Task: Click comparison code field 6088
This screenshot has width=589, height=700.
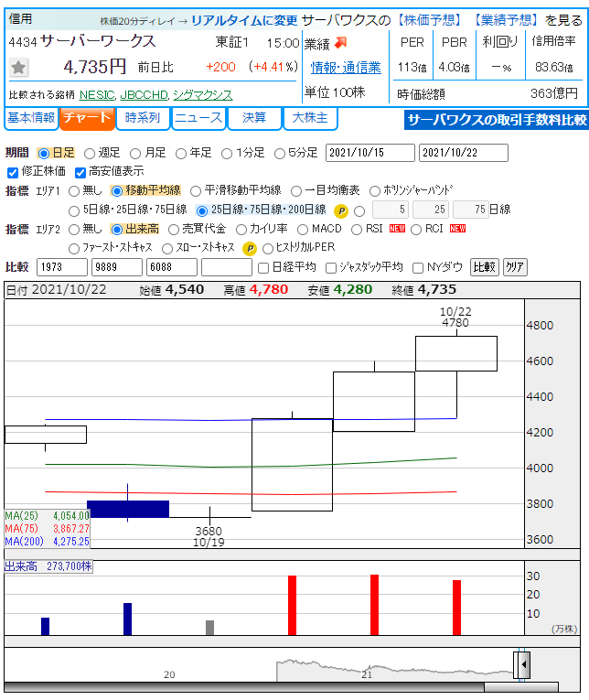Action: (172, 267)
